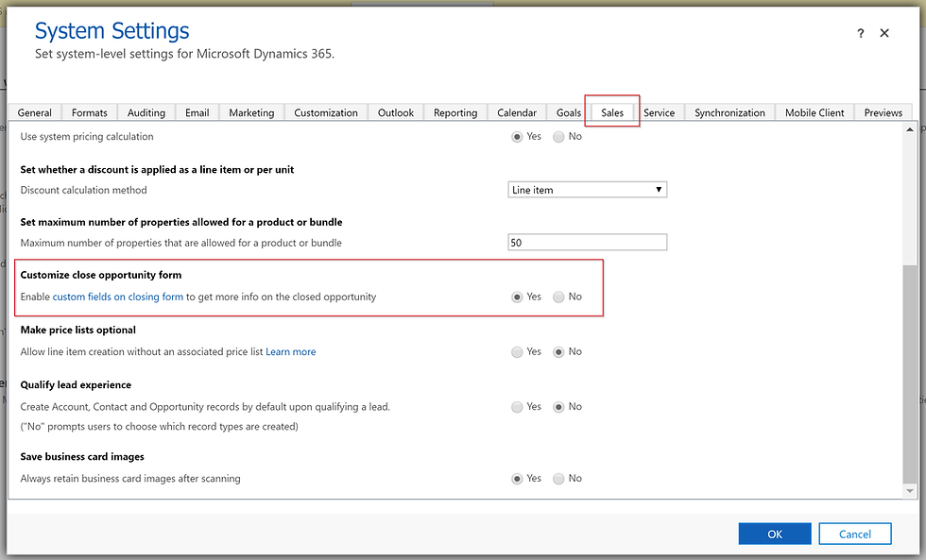Open the help question mark icon

[861, 33]
